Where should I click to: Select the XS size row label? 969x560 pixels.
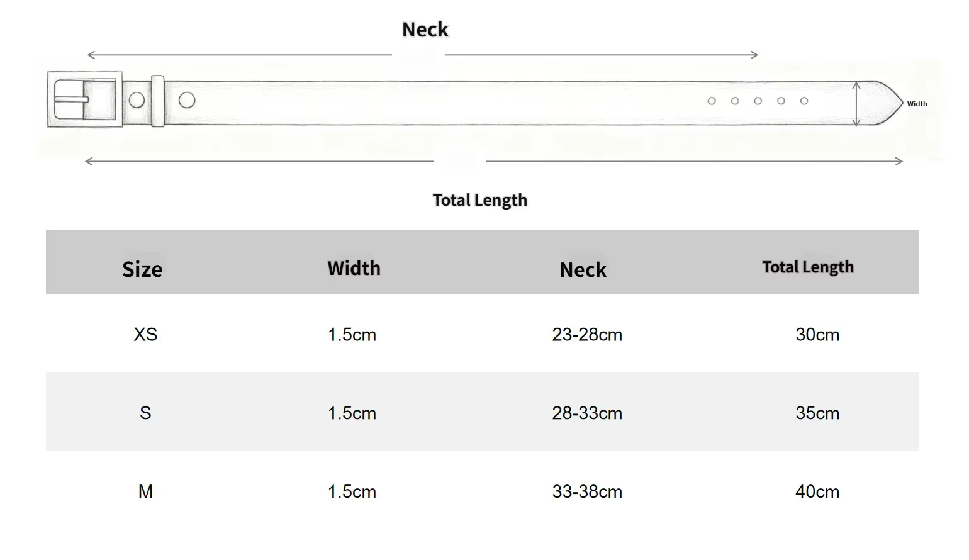click(145, 334)
